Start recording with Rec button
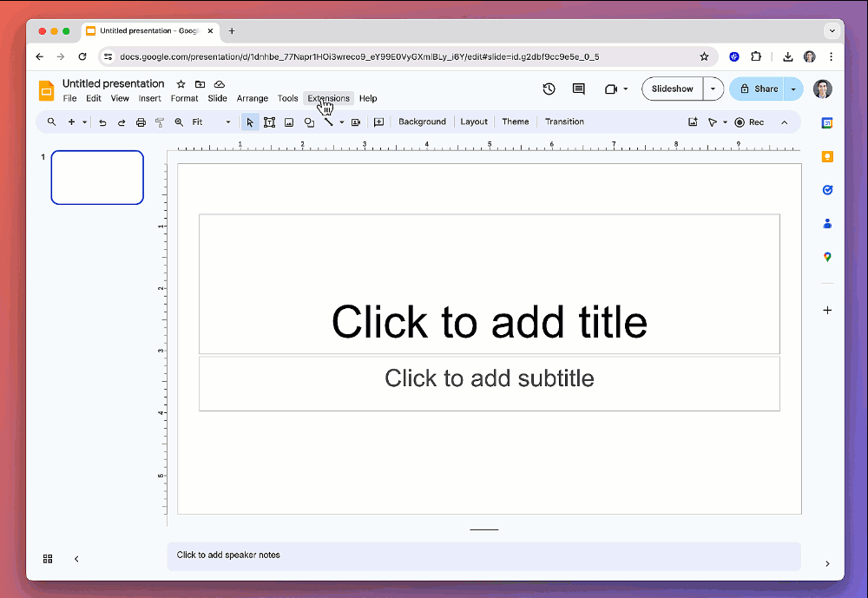 749,122
